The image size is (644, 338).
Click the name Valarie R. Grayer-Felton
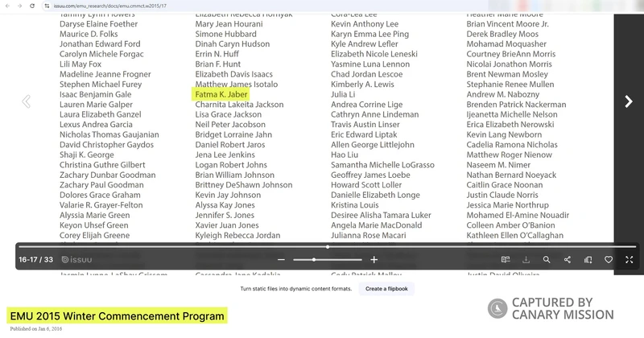(x=101, y=205)
